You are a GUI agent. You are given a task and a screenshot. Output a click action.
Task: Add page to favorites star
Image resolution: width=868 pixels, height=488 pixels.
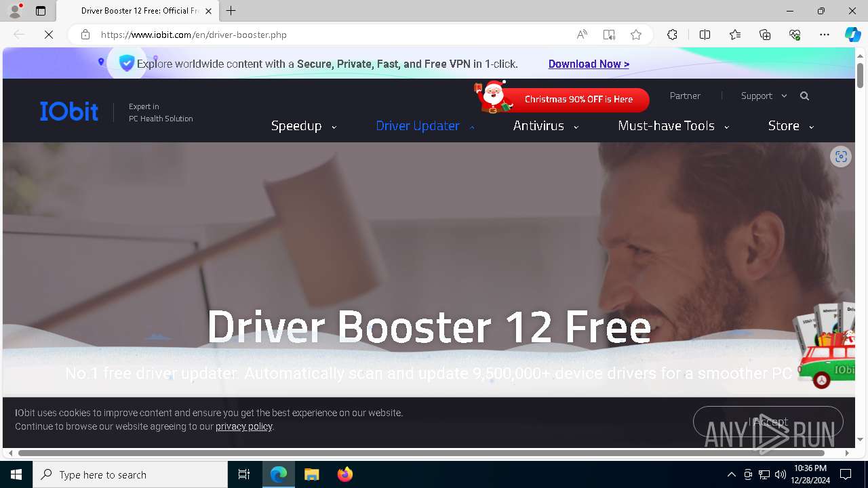tap(636, 35)
